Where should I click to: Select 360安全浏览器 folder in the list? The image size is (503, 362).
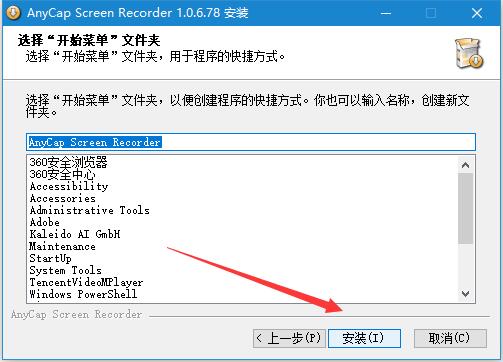(x=68, y=162)
